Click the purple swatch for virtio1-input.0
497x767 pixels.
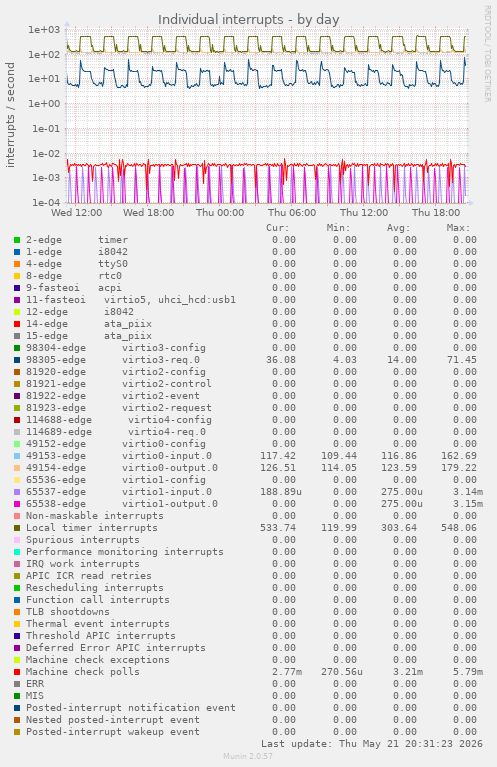click(x=17, y=492)
